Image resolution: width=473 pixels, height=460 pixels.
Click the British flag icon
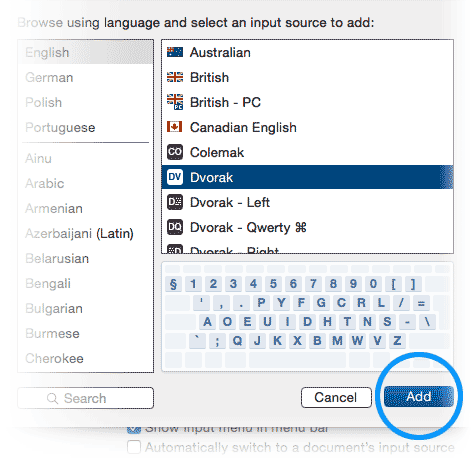(175, 77)
